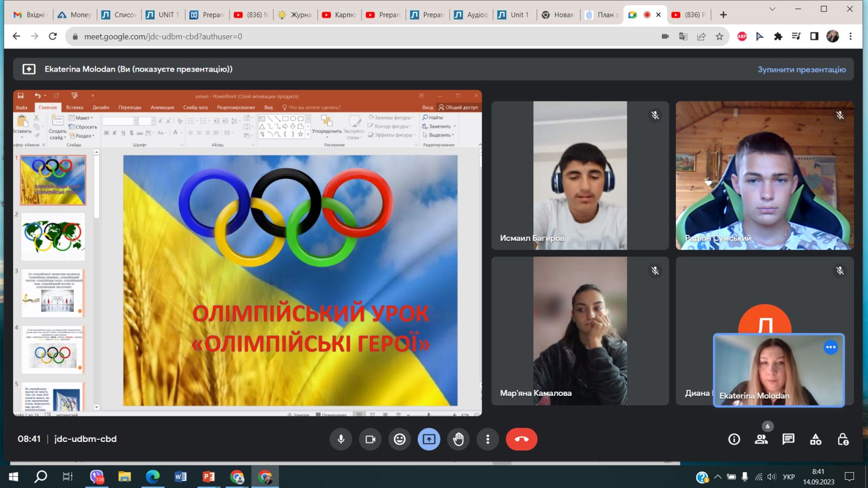
Task: Open Task View on taskbar
Action: 68,477
